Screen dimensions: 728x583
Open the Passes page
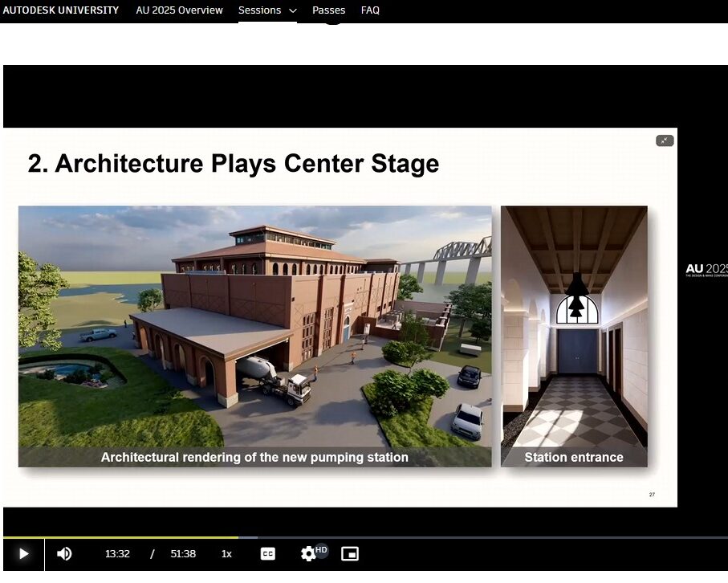(x=328, y=10)
